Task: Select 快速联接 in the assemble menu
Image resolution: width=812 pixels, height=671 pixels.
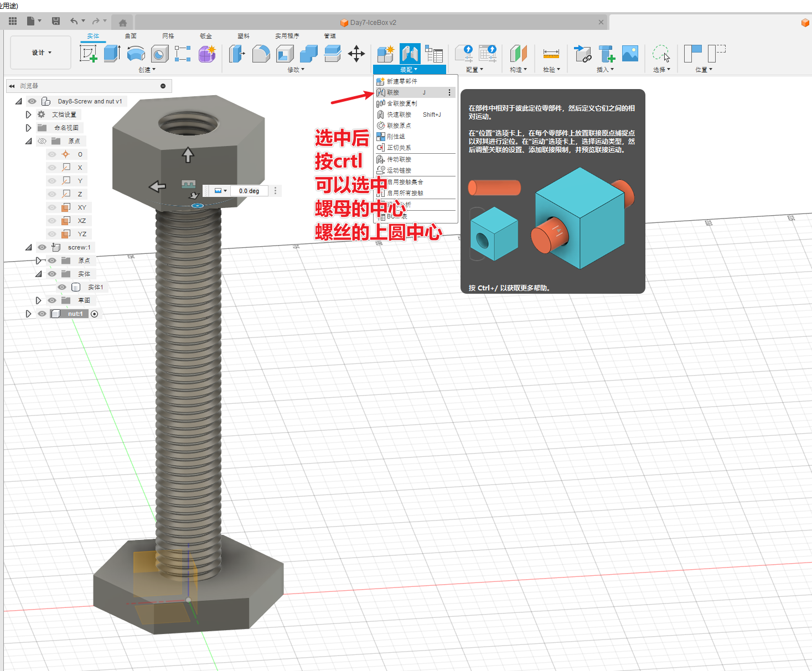Action: [399, 115]
